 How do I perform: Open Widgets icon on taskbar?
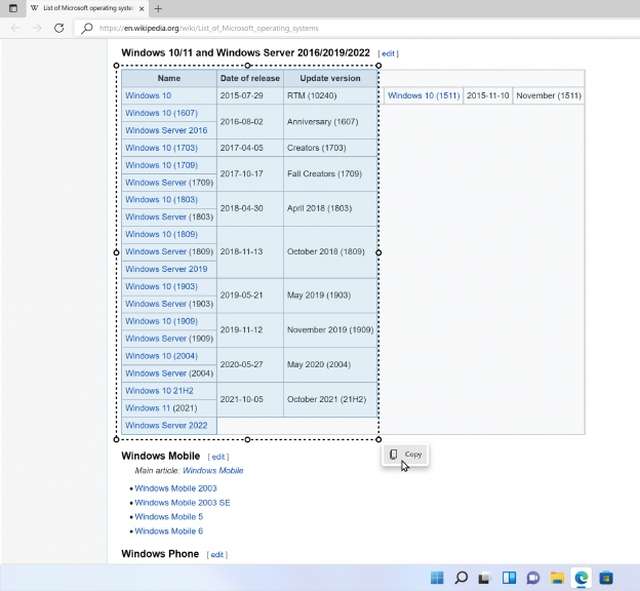tap(509, 578)
